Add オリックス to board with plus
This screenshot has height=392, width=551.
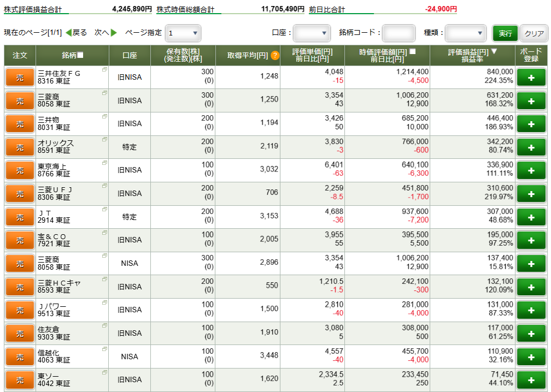(531, 147)
